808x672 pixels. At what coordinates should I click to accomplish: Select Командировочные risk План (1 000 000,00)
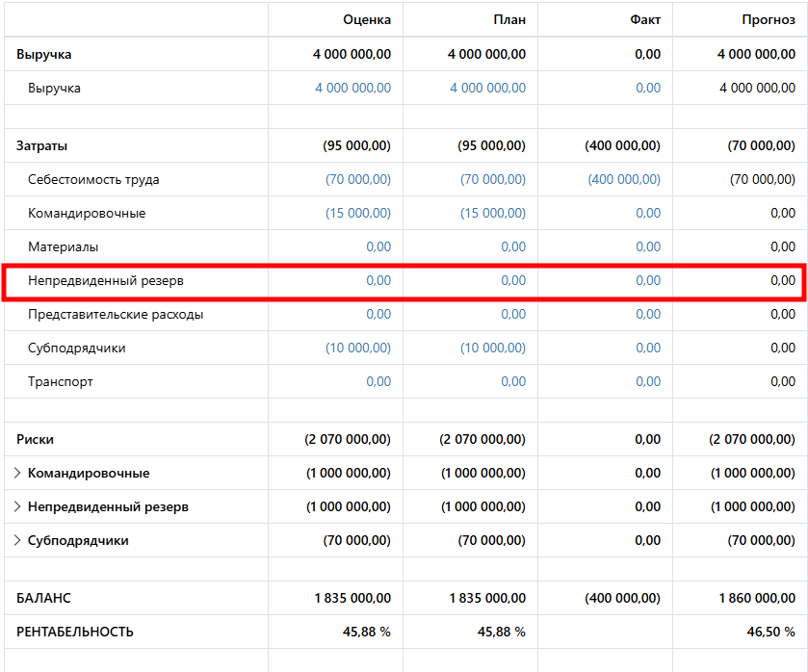[483, 473]
